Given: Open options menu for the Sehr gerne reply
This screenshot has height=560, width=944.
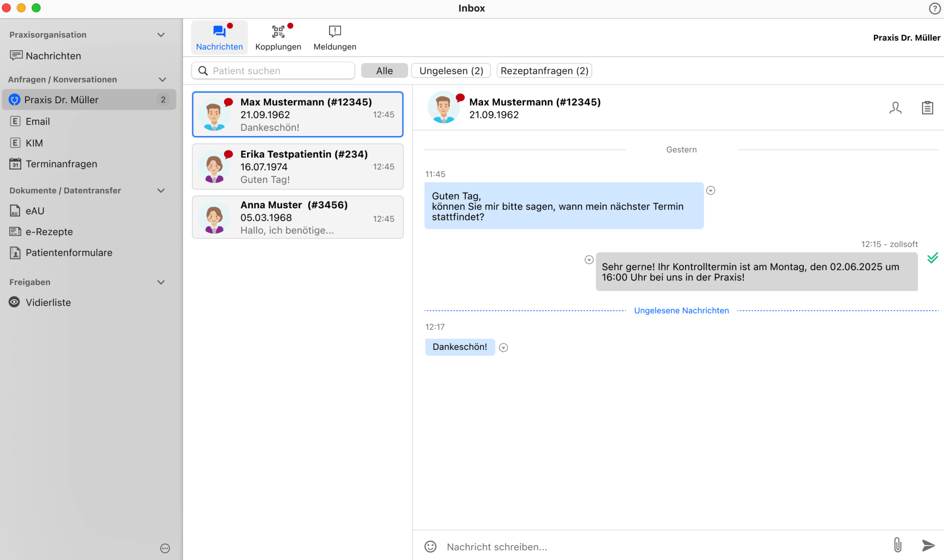Looking at the screenshot, I should pyautogui.click(x=589, y=260).
